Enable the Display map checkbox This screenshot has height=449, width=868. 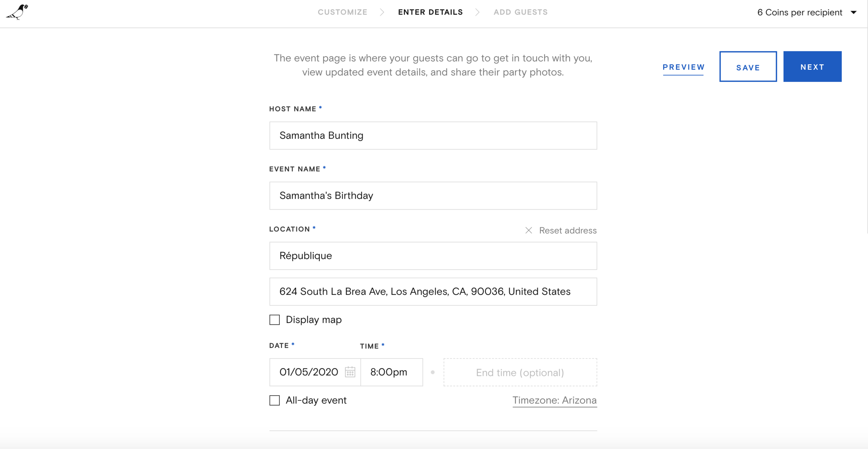point(275,320)
